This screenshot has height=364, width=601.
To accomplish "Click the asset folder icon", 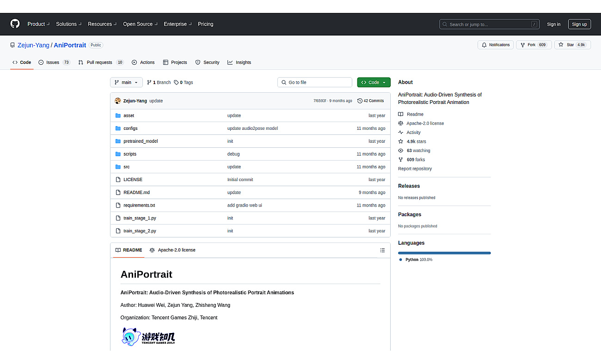I will coord(118,115).
